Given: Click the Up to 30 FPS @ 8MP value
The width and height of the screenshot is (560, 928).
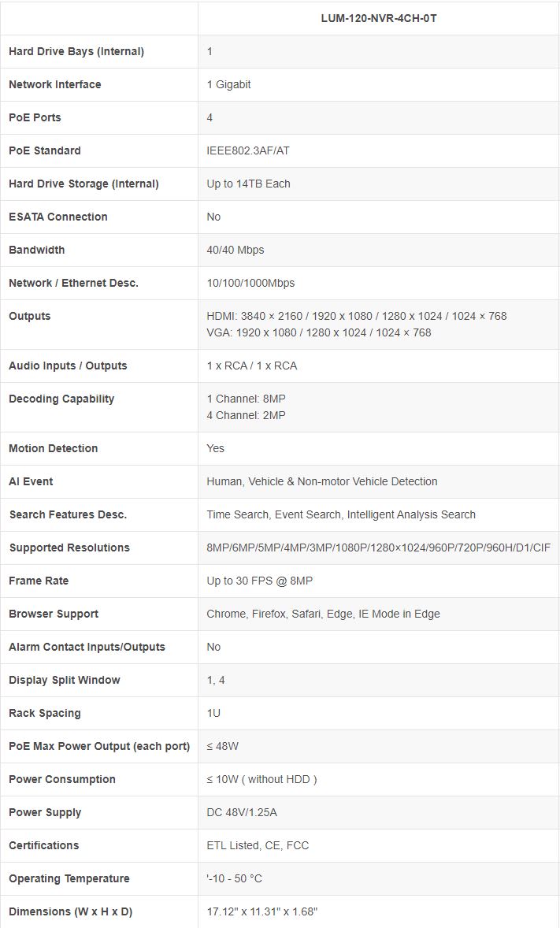Looking at the screenshot, I should tap(259, 581).
